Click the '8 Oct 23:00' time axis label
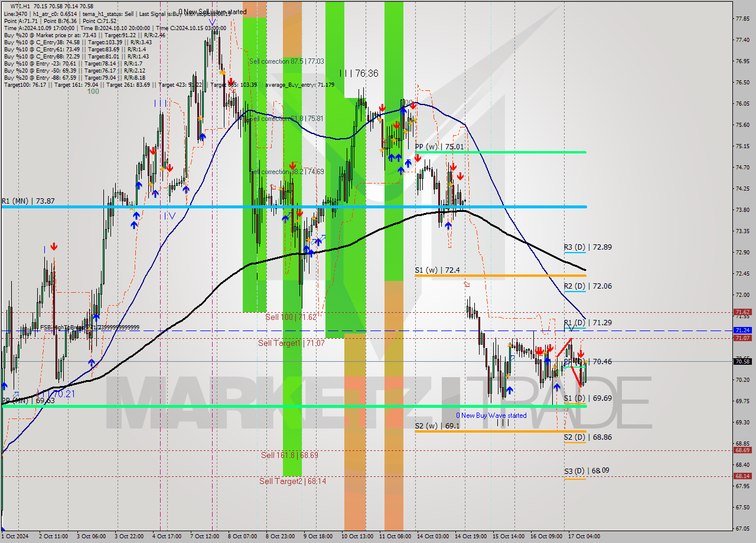This screenshot has height=543, width=756. (280, 537)
